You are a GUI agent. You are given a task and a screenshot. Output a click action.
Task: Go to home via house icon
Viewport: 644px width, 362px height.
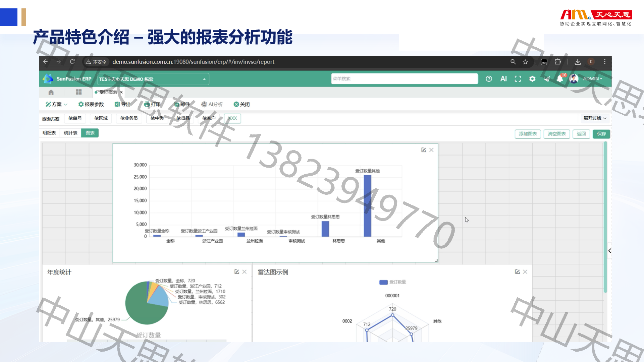51,92
